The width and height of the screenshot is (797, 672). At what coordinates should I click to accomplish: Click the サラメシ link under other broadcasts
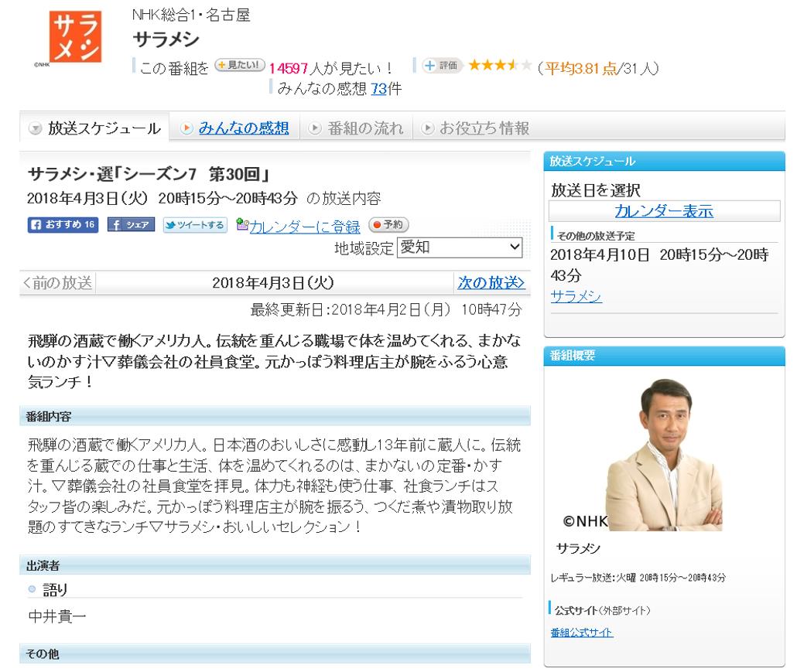tap(576, 296)
